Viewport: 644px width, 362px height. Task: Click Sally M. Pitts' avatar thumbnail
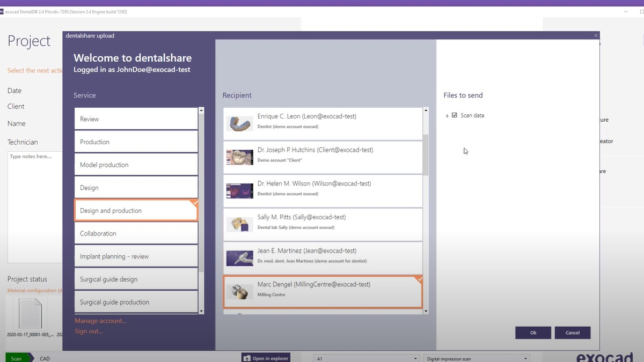(x=240, y=224)
